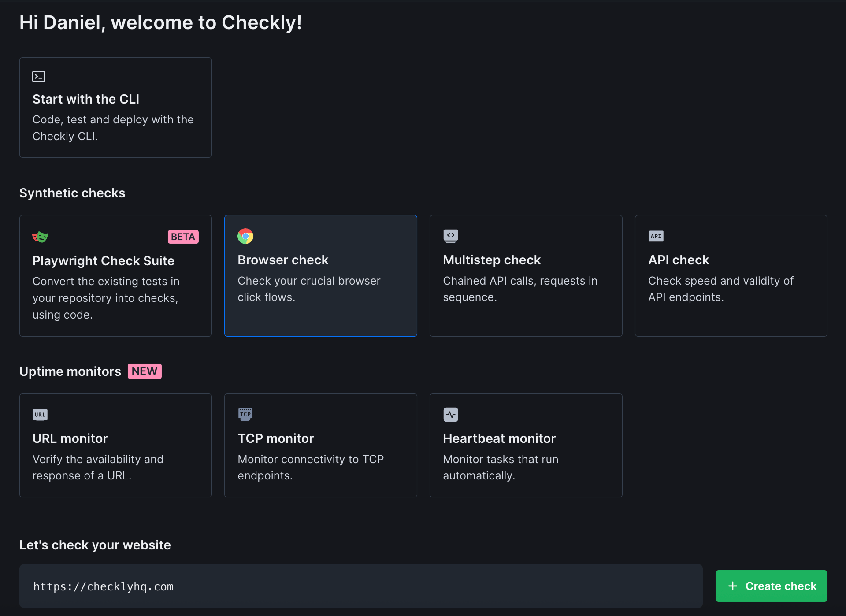Select the Playwright Check Suite title
The image size is (846, 616).
pyautogui.click(x=104, y=261)
